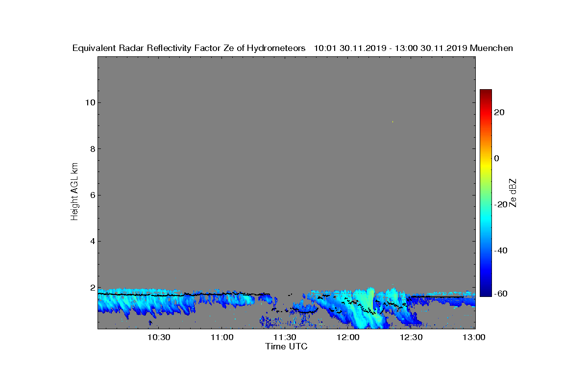Click the 'Time UTC' axis label

point(286,346)
